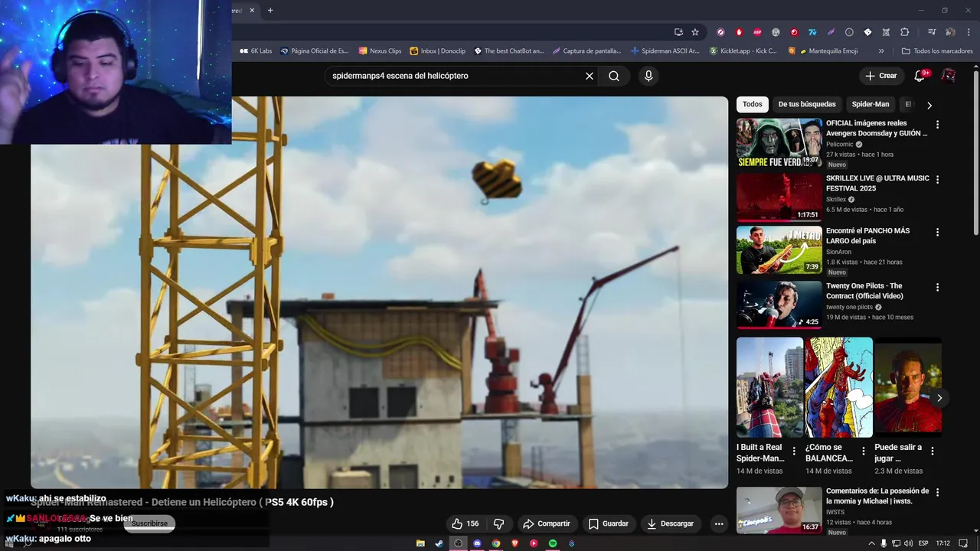Click the Descargar button
The image size is (980, 551).
pos(670,523)
